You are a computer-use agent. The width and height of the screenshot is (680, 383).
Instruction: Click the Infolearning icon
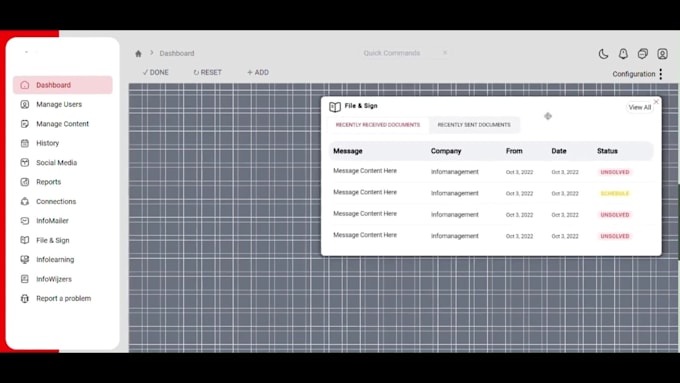[25, 259]
